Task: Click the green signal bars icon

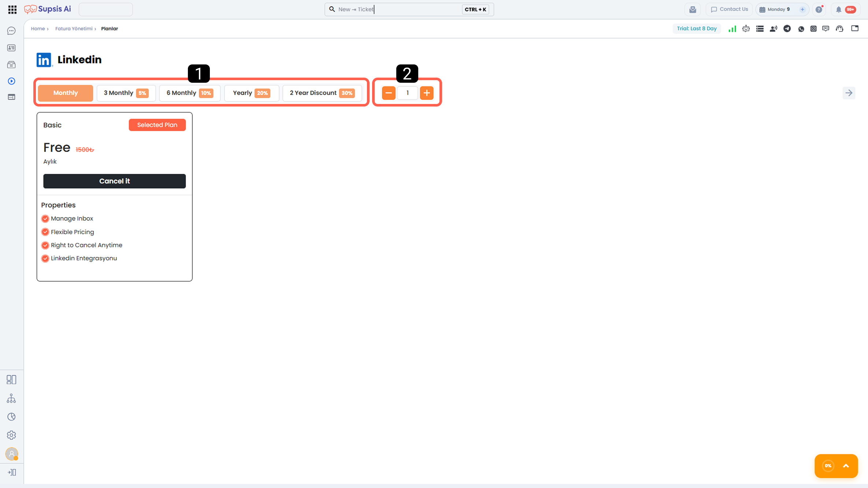Action: (x=732, y=29)
